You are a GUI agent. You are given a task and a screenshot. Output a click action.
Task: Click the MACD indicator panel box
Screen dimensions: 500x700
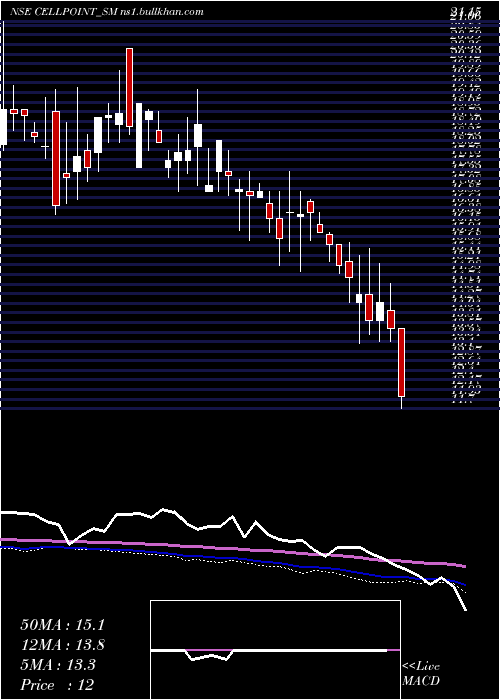(x=275, y=650)
